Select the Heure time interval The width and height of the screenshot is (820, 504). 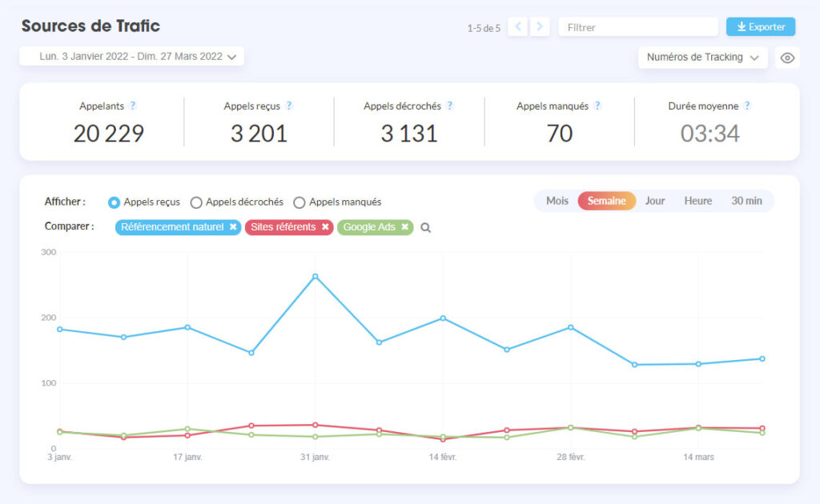pos(697,201)
